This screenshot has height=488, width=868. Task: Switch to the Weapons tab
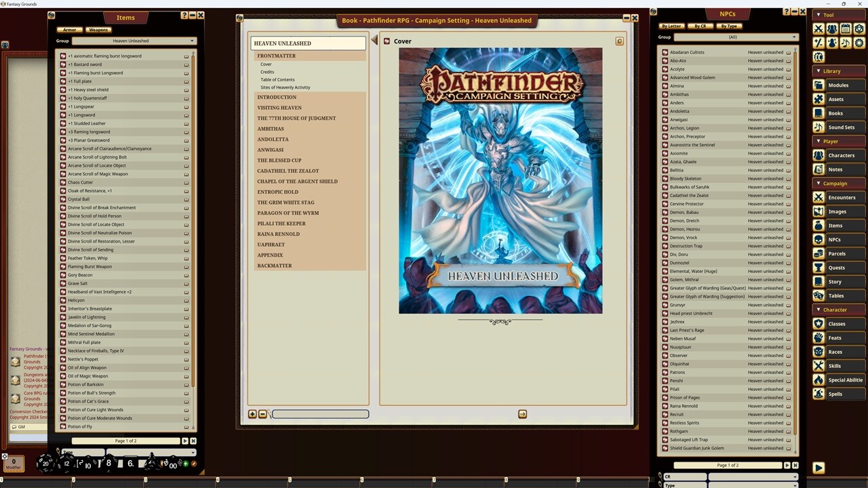pyautogui.click(x=98, y=29)
